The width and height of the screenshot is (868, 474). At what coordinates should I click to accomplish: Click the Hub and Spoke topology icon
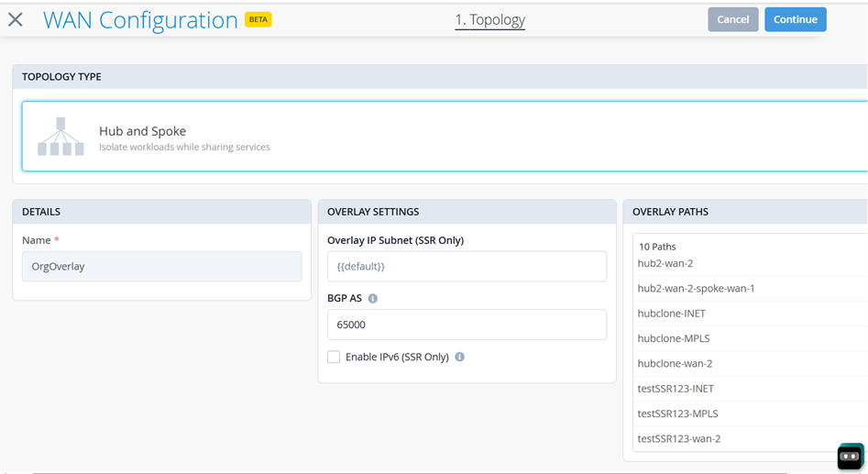[x=60, y=137]
